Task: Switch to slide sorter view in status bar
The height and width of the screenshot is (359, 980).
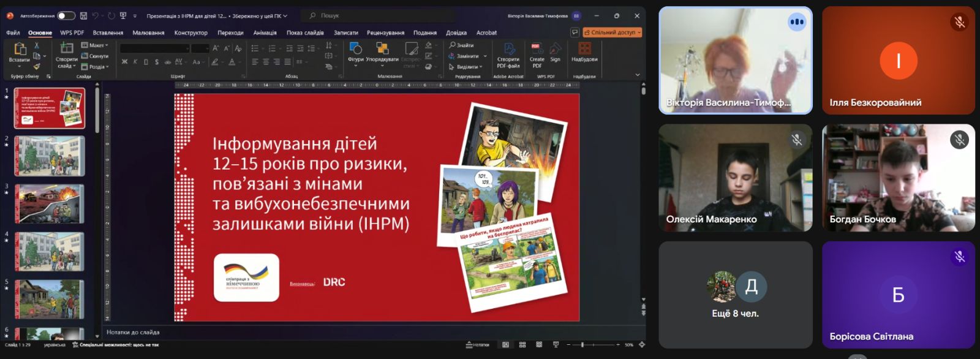Action: click(x=522, y=345)
